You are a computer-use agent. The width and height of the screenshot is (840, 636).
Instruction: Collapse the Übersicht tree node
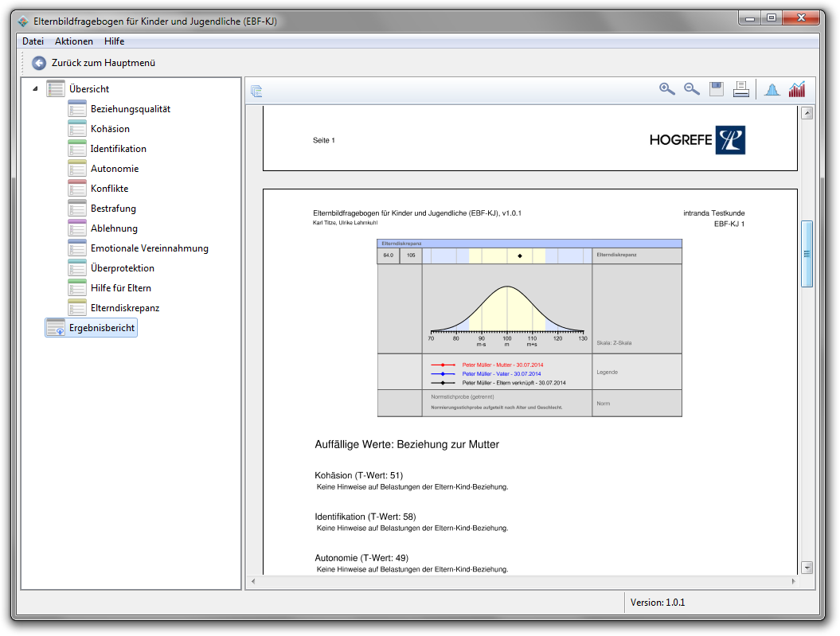35,89
